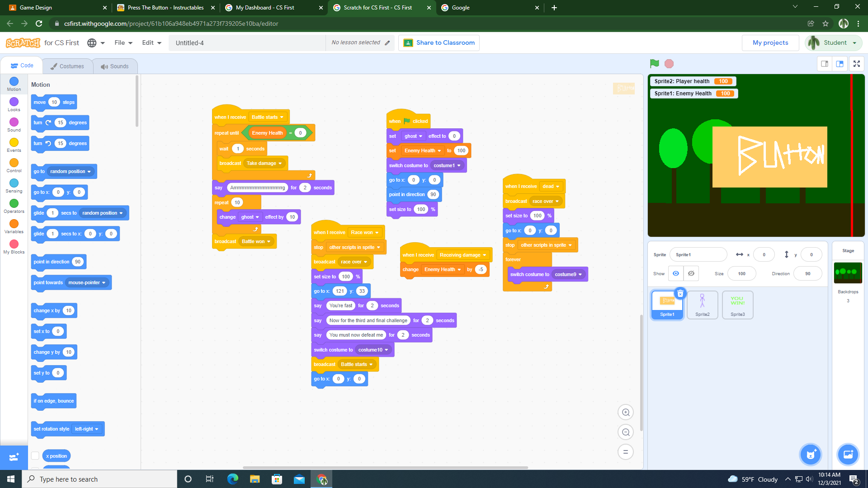
Task: Enter full screen presentation mode
Action: pyautogui.click(x=856, y=64)
